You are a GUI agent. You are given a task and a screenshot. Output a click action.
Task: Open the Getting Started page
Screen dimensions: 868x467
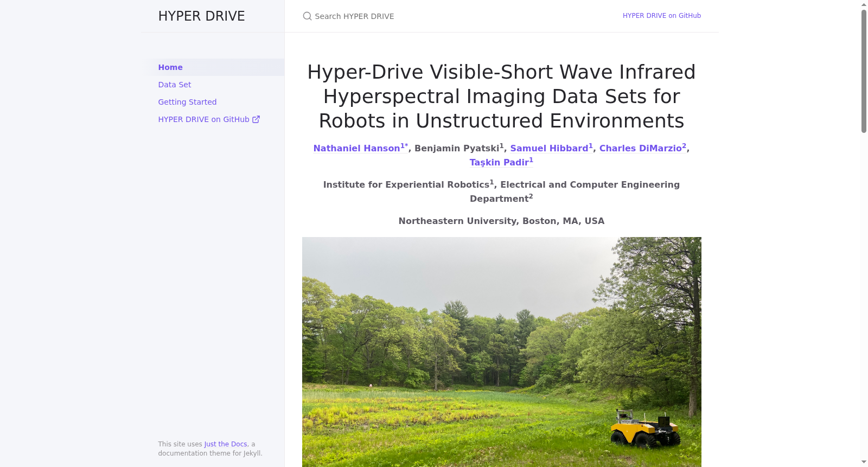[x=214, y=102]
